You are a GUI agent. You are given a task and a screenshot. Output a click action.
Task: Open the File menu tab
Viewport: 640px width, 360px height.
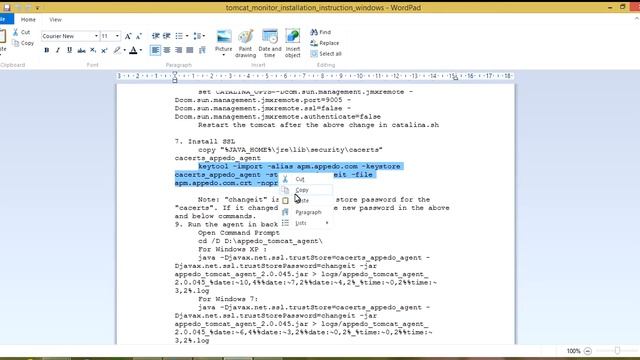click(x=6, y=19)
